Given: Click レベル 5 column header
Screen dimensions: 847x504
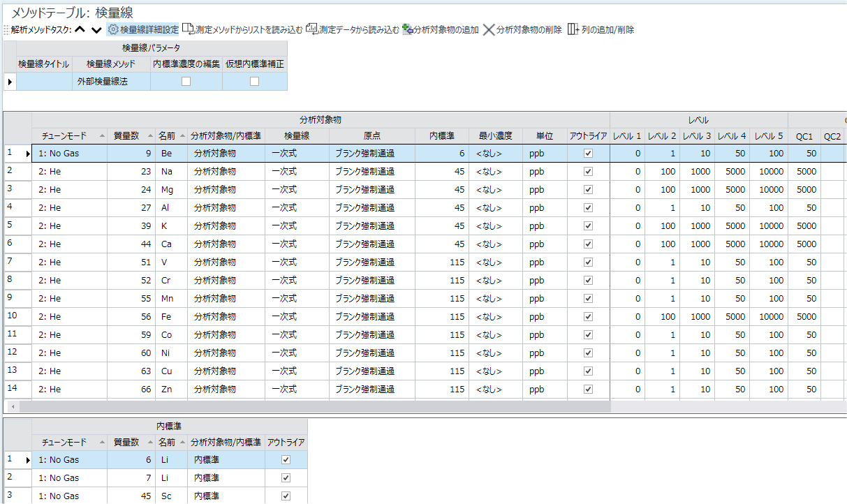Looking at the screenshot, I should coord(769,135).
